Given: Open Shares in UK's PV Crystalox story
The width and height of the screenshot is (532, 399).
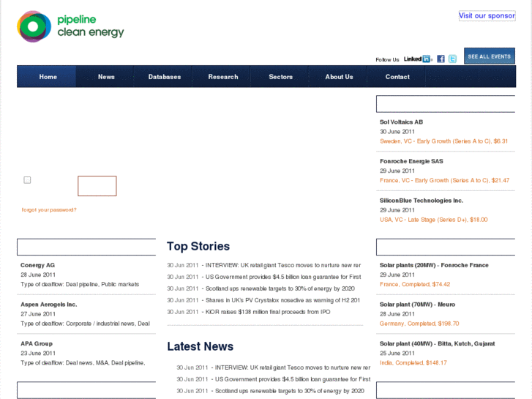Looking at the screenshot, I should coord(282,300).
